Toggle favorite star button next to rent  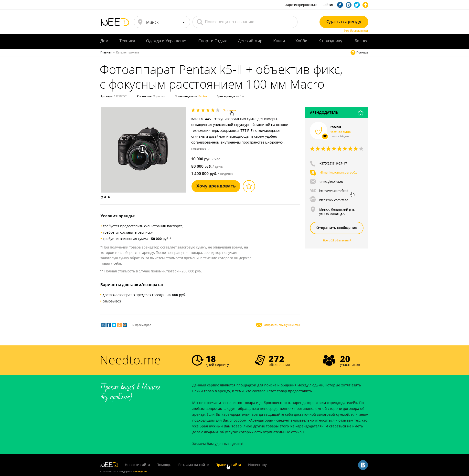pos(249,186)
